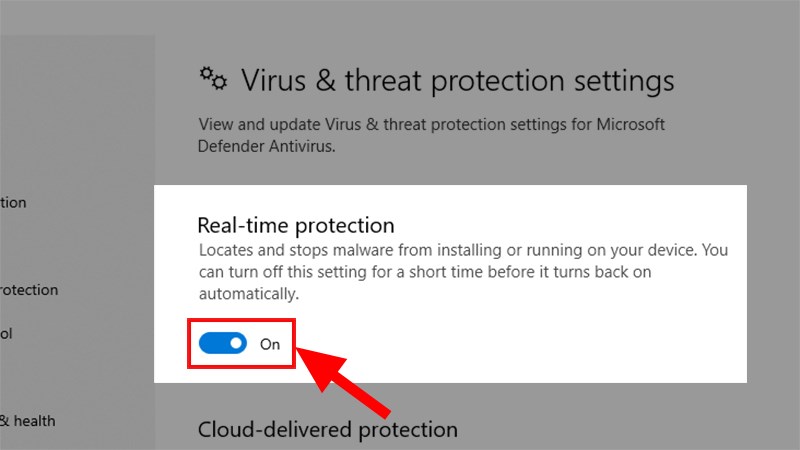Turn off the Real-time protection toggle
The width and height of the screenshot is (800, 450).
click(222, 343)
